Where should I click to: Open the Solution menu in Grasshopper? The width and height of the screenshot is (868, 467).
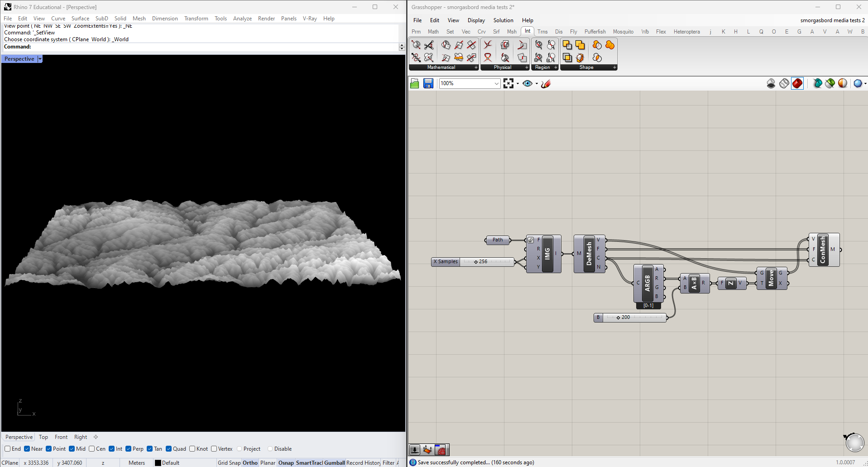503,20
